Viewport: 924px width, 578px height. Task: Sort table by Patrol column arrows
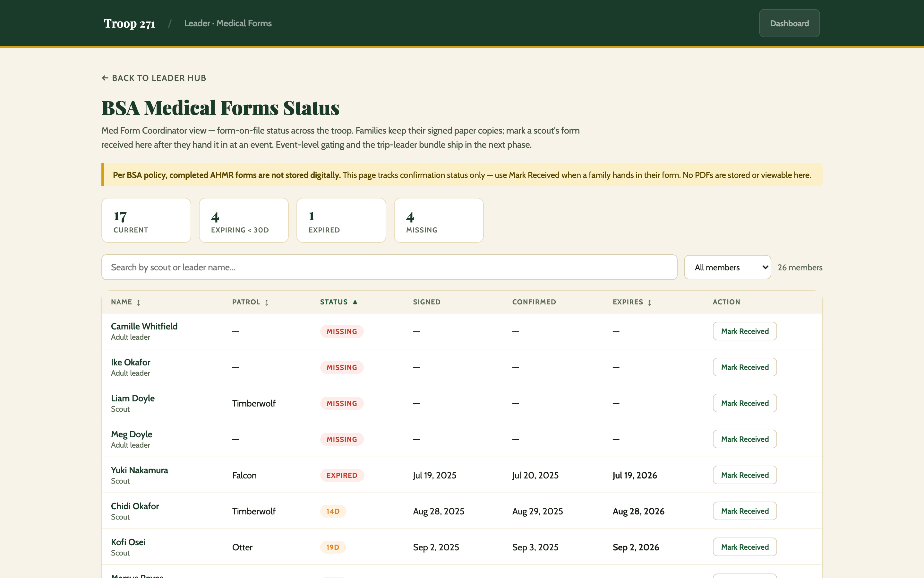[267, 302]
